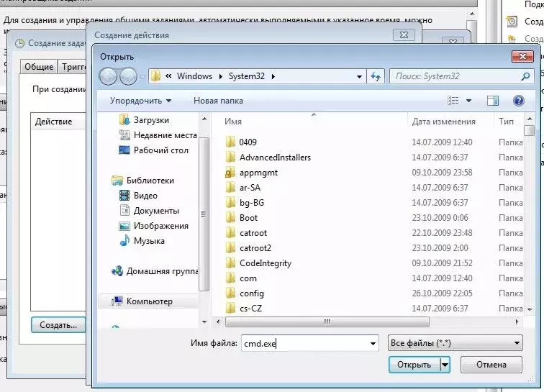This screenshot has height=392, width=544.
Task: Select the catroot folder icon
Action: click(x=230, y=233)
